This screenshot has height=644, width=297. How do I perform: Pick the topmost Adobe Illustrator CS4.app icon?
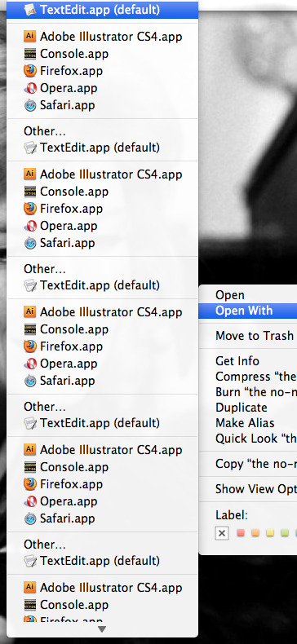[29, 36]
